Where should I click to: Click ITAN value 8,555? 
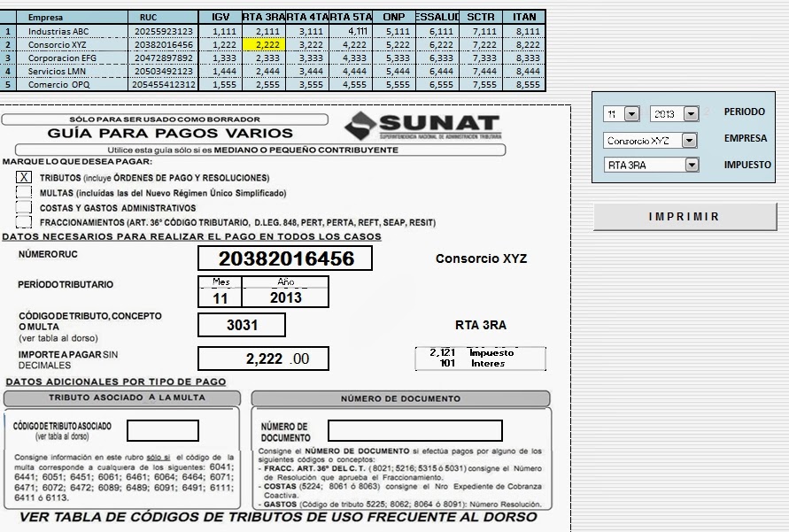[524, 84]
